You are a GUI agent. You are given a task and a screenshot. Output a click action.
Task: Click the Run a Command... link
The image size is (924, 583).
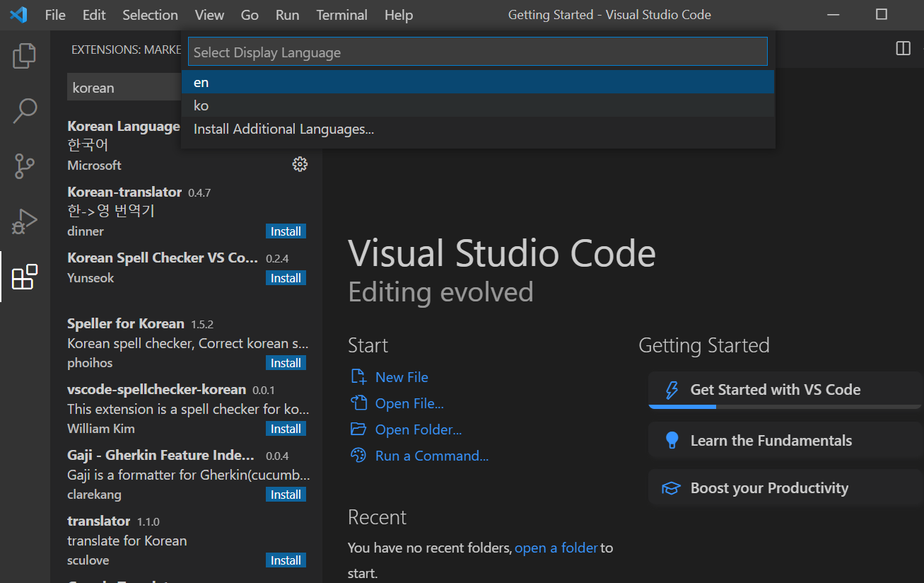point(432,456)
